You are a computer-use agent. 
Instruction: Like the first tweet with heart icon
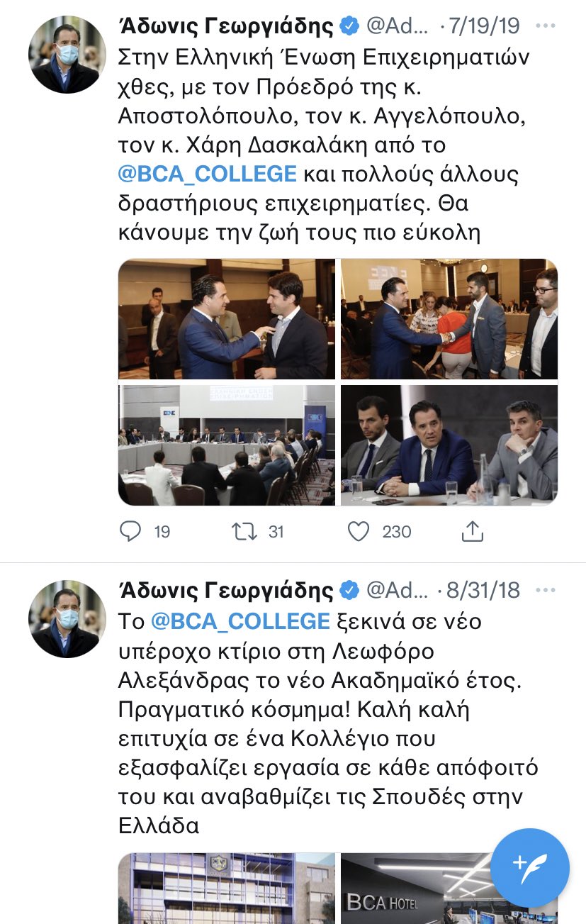[359, 531]
